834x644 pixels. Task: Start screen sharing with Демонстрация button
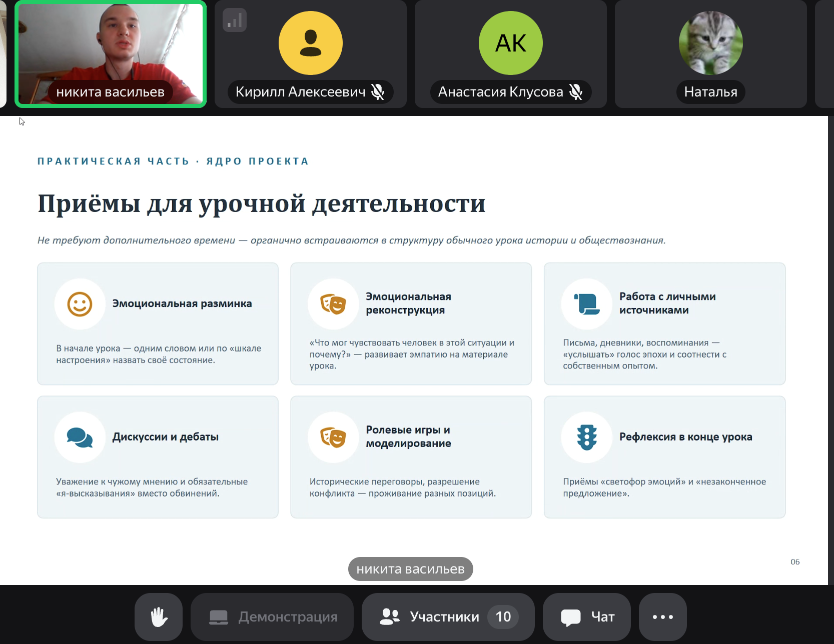click(x=272, y=616)
